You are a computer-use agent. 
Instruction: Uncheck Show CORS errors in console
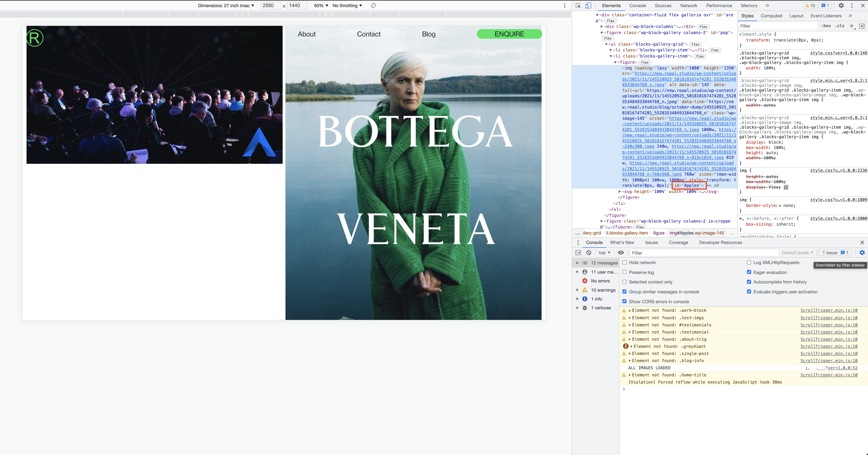point(624,301)
